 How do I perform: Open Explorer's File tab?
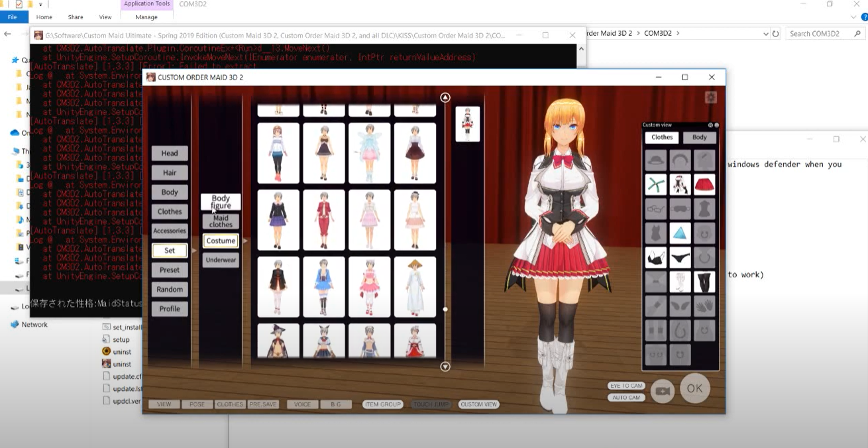[x=14, y=17]
